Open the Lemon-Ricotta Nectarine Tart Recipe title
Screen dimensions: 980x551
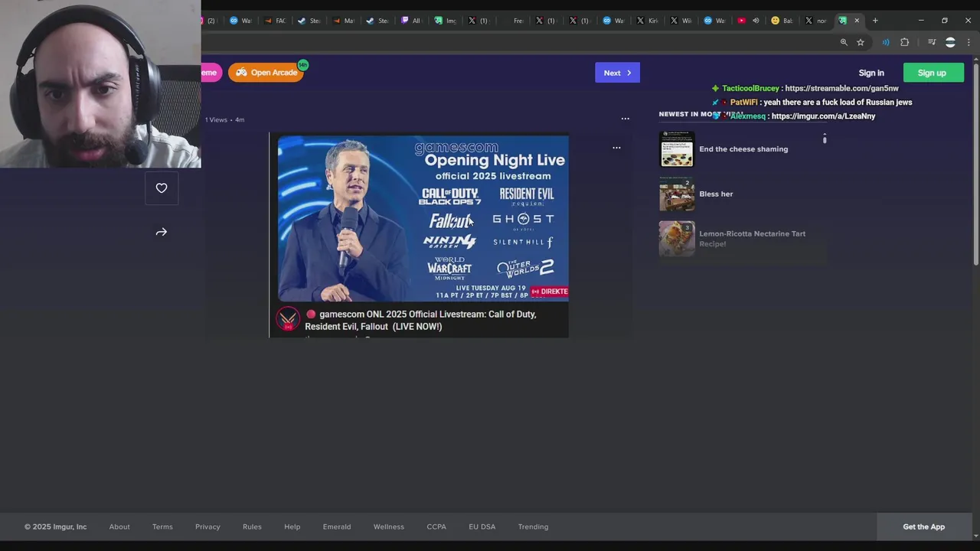752,239
